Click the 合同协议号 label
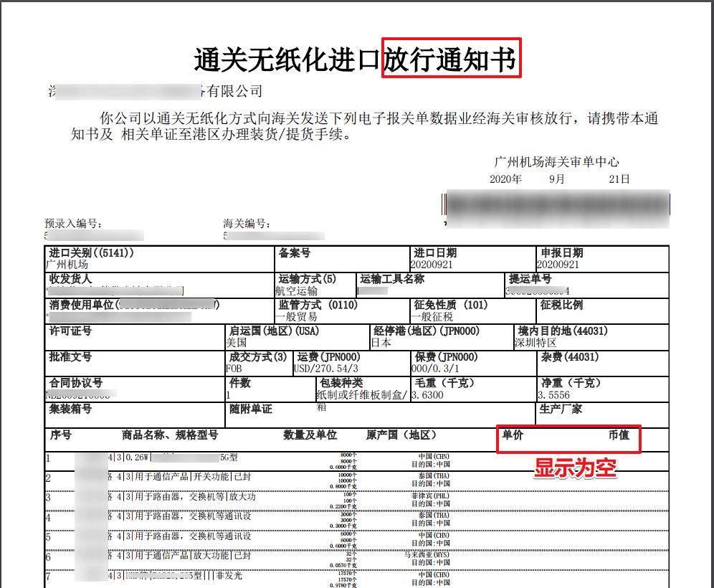 pyautogui.click(x=76, y=383)
